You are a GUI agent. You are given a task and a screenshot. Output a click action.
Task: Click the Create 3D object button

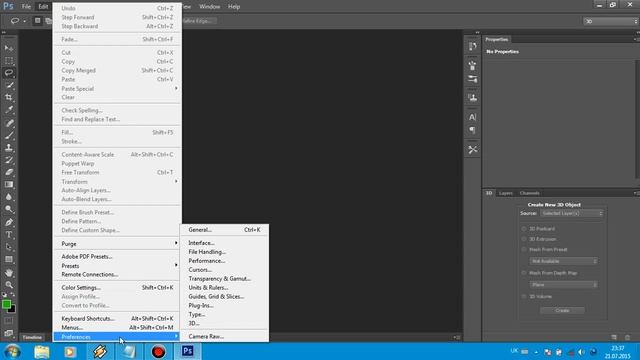[x=562, y=311]
